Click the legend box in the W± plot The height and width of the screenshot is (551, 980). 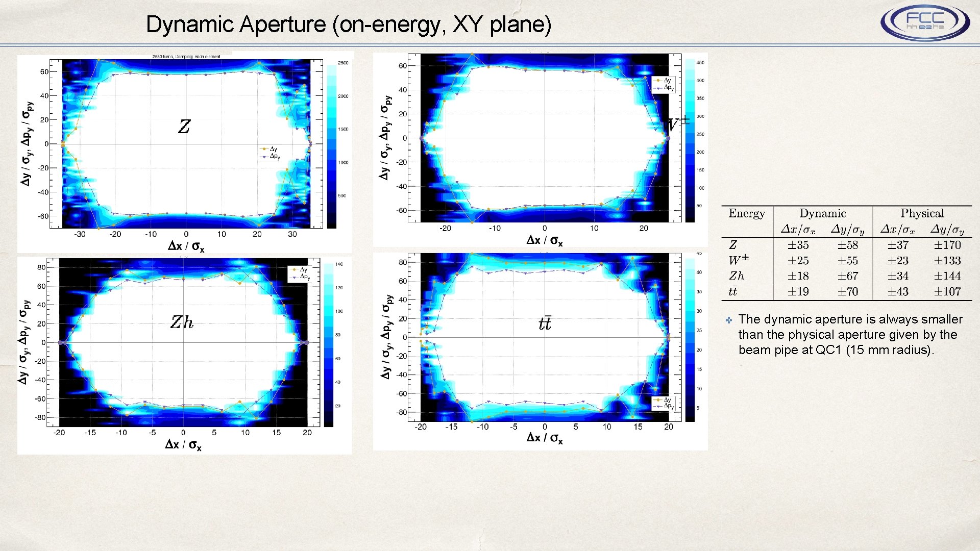pos(664,84)
